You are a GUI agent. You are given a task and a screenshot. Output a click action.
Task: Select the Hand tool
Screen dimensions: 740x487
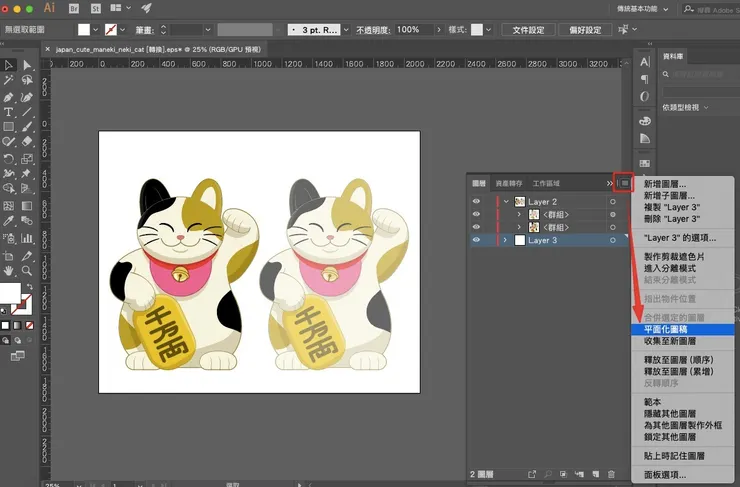pos(8,270)
